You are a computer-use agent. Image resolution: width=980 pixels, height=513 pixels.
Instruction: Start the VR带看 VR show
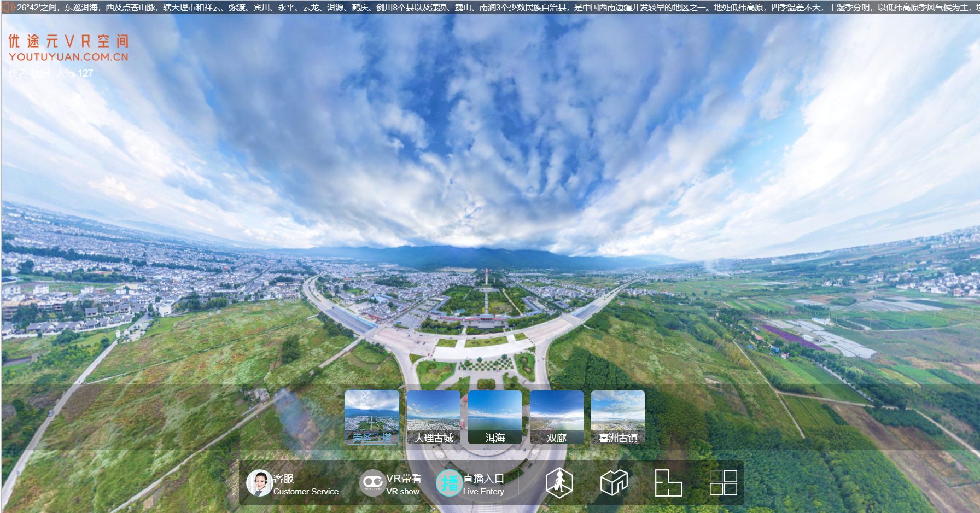[390, 483]
